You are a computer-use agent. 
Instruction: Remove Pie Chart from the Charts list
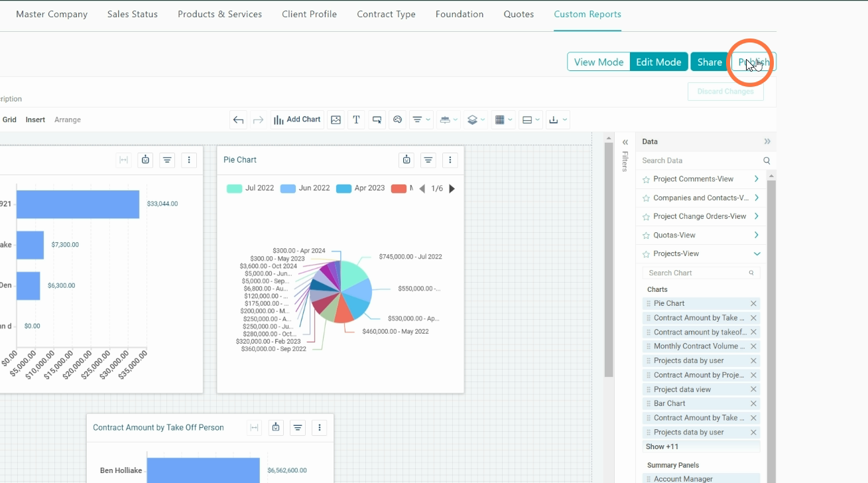753,303
